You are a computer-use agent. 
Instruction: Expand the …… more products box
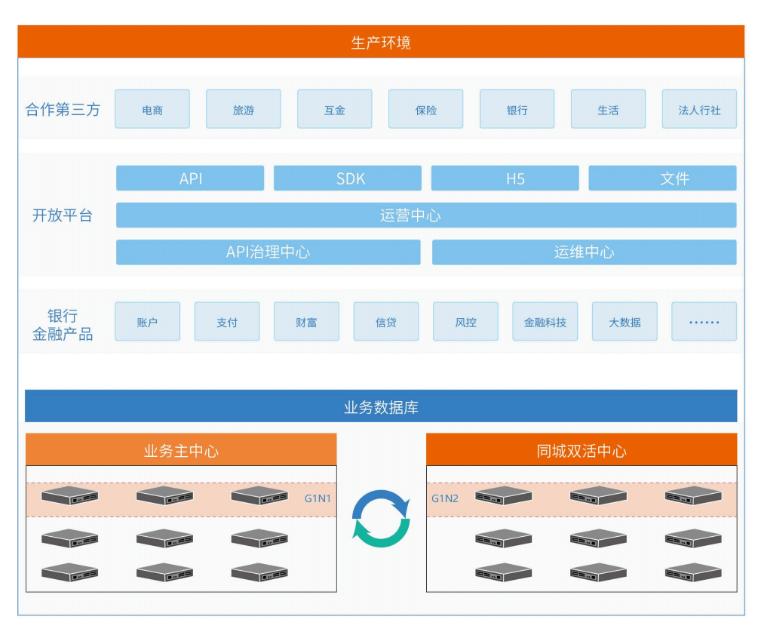point(704,322)
